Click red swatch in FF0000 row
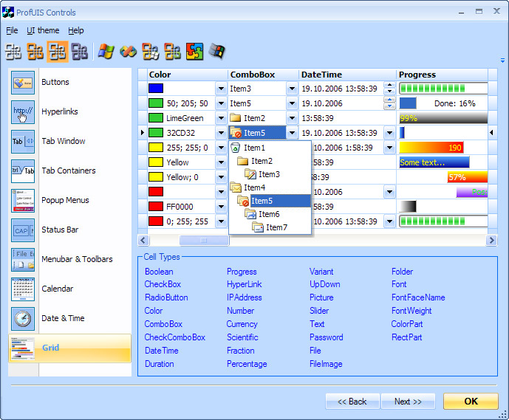 coord(156,206)
